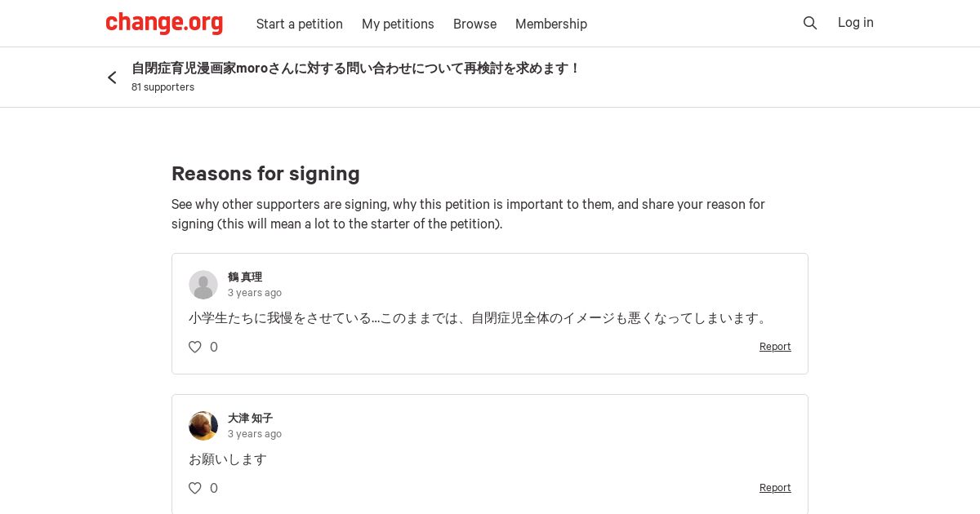Open the petition title about moroさん
The width and height of the screenshot is (980, 514).
tap(355, 69)
